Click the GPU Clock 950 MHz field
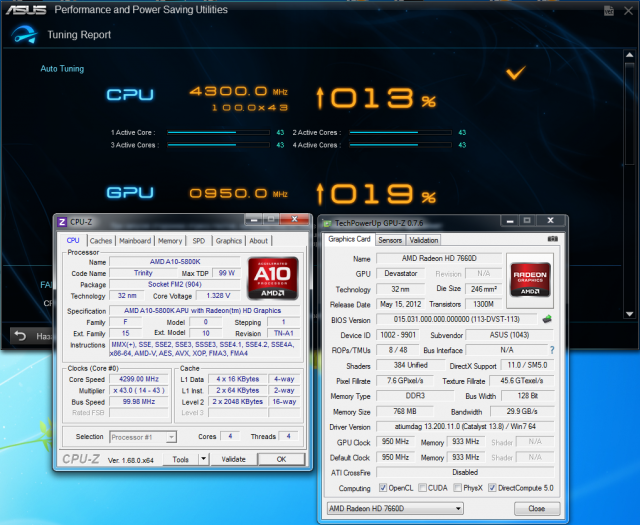The height and width of the screenshot is (525, 640). point(395,441)
